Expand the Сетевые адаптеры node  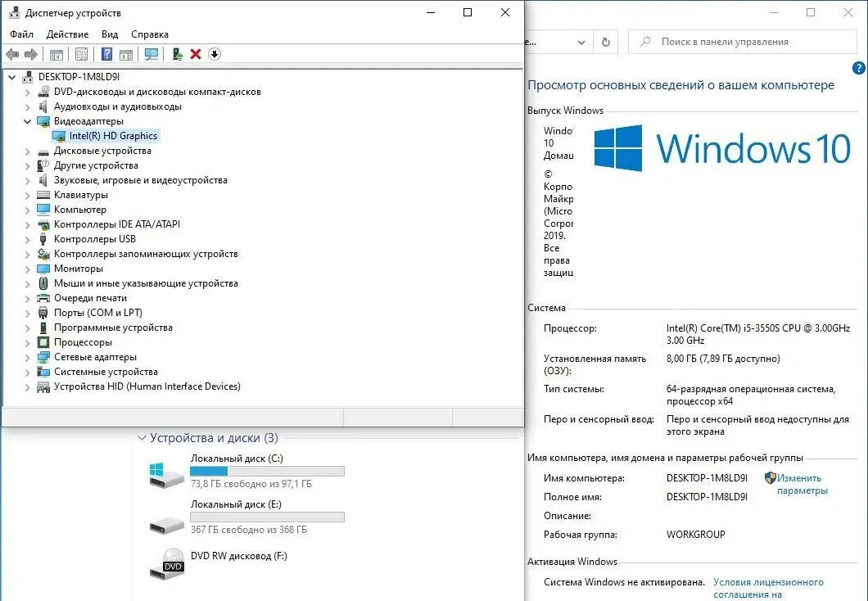tap(28, 358)
